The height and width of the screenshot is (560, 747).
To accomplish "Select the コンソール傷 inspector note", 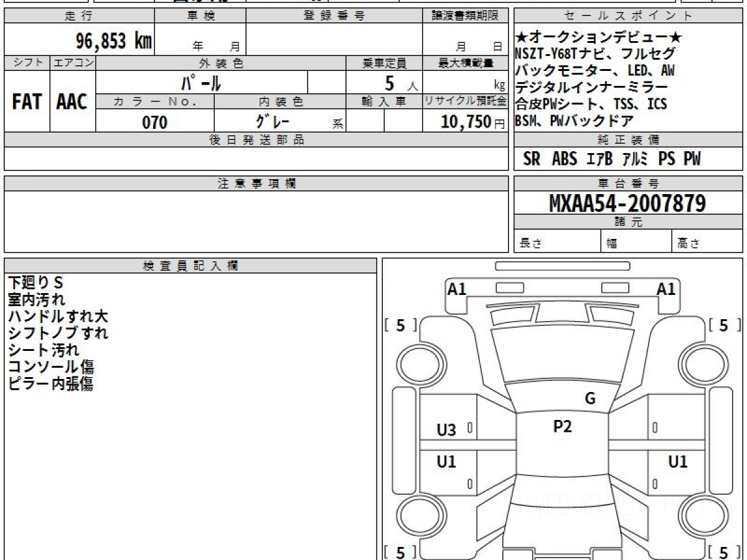I will pos(50,367).
